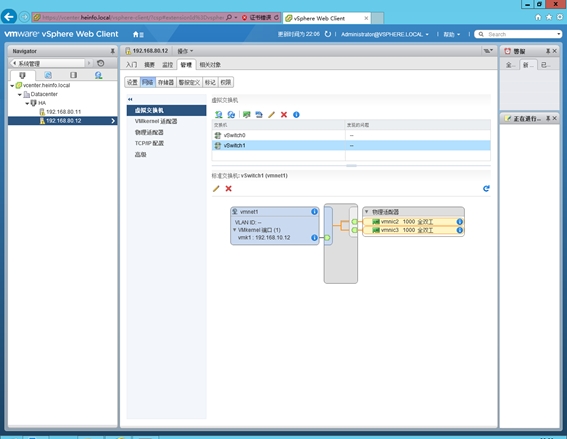Select the vSphere Web Client browser tab
Screen dimensions: 567x439
coord(326,18)
